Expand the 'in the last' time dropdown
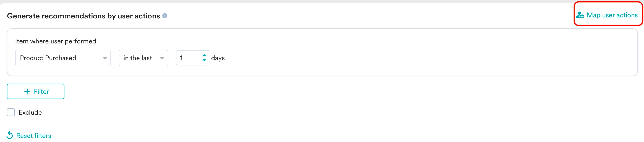 pos(143,58)
